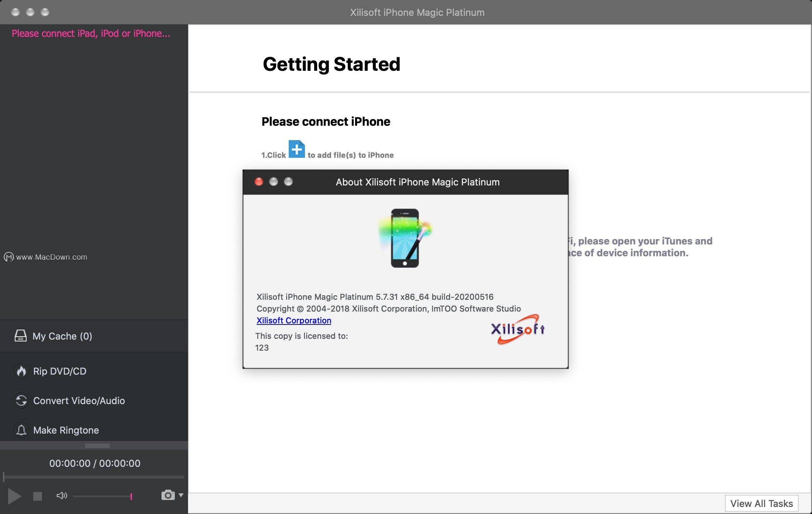Stop playback with the square button
The height and width of the screenshot is (514, 812).
pyautogui.click(x=38, y=496)
